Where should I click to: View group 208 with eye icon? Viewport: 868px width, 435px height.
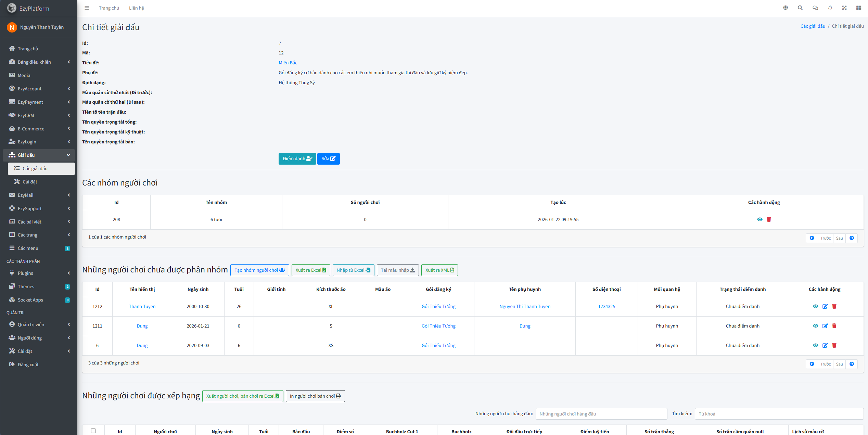click(759, 219)
